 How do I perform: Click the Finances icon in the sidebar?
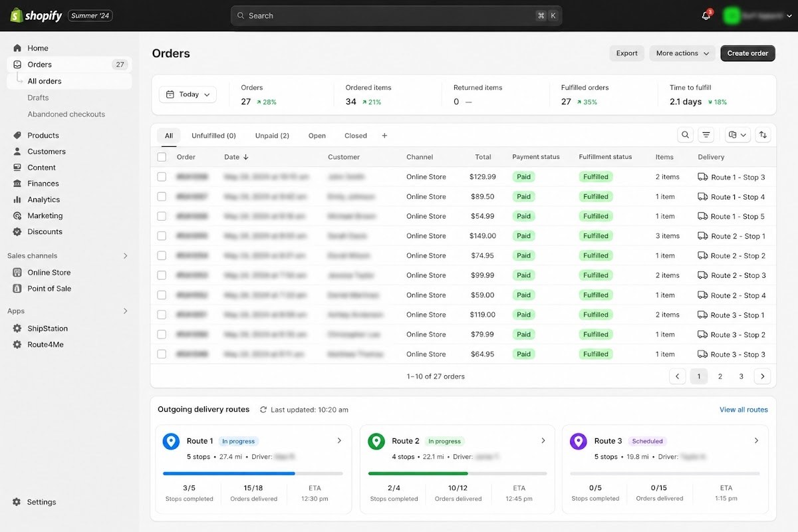[x=17, y=184]
